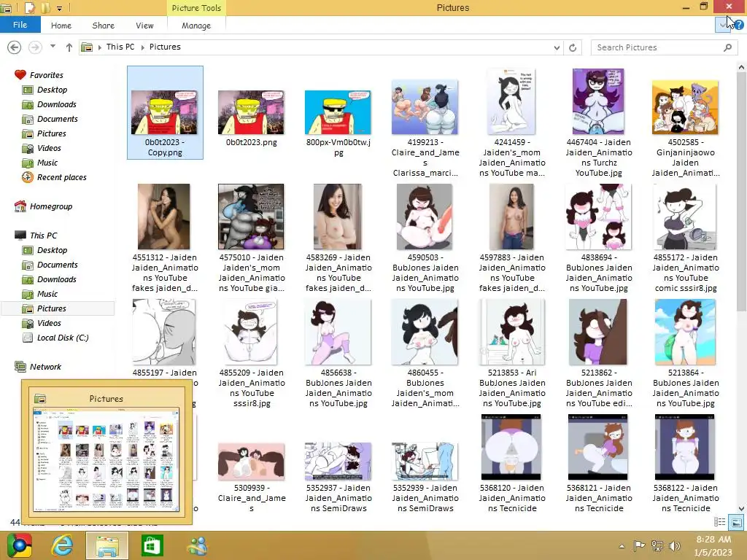Open Desktop under Favorites

pos(52,90)
